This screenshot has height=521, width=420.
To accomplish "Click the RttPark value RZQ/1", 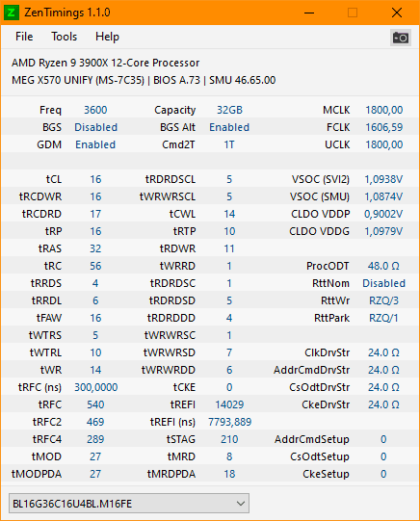I will pyautogui.click(x=383, y=318).
